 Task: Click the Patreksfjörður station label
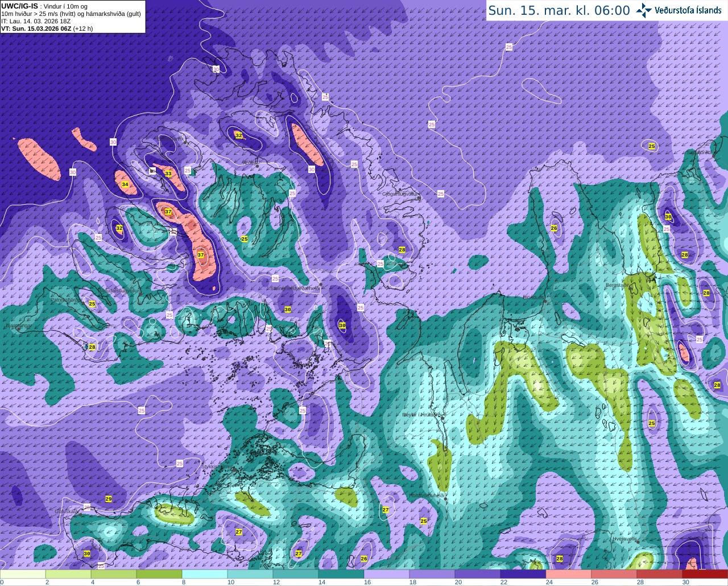(67, 300)
